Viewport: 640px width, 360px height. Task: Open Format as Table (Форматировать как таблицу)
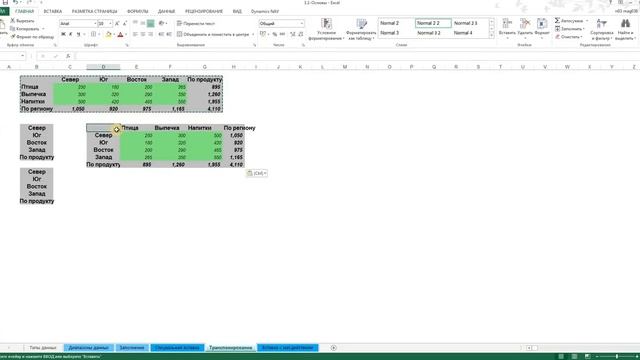pos(361,29)
